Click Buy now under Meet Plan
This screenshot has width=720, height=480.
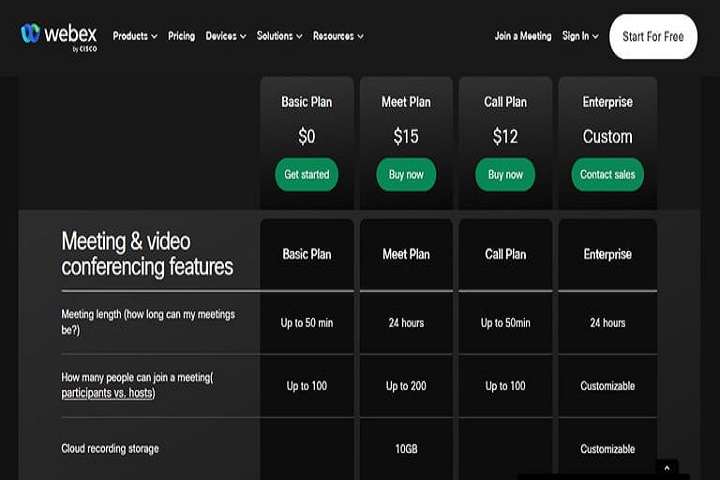[x=406, y=174]
